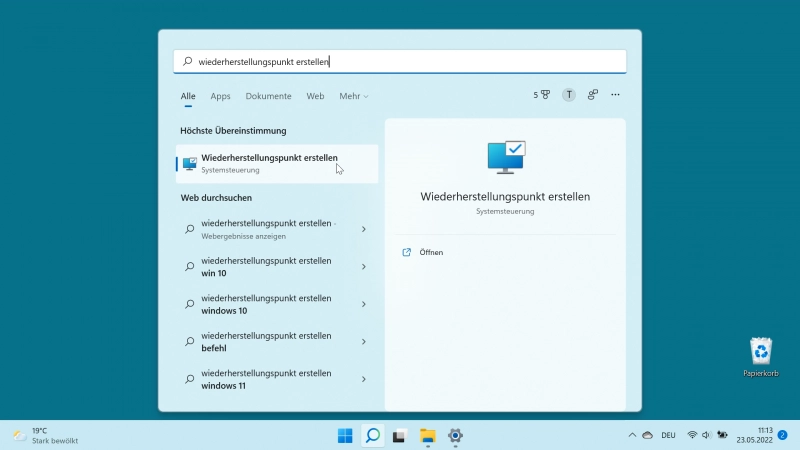Open Task View on the taskbar
This screenshot has height=450, width=800.
[399, 436]
